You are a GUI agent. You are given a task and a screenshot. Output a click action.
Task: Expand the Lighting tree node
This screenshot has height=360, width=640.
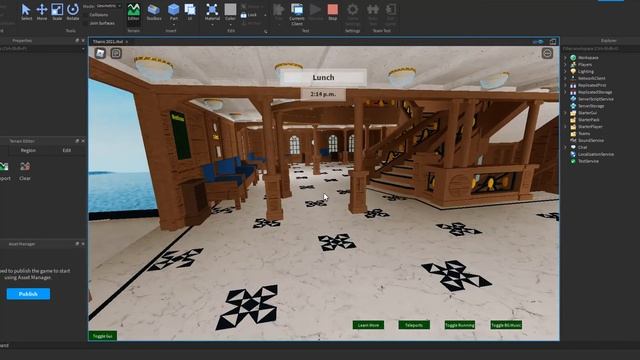(565, 71)
